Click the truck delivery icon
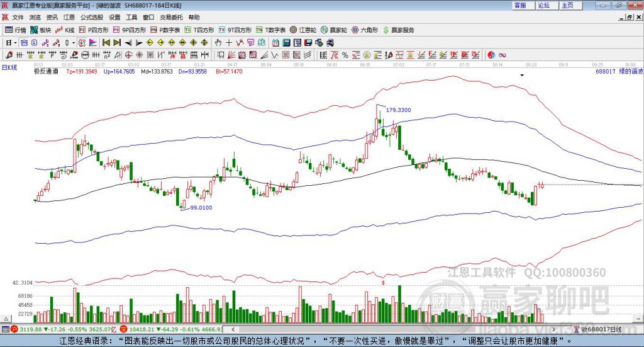 coord(330,43)
